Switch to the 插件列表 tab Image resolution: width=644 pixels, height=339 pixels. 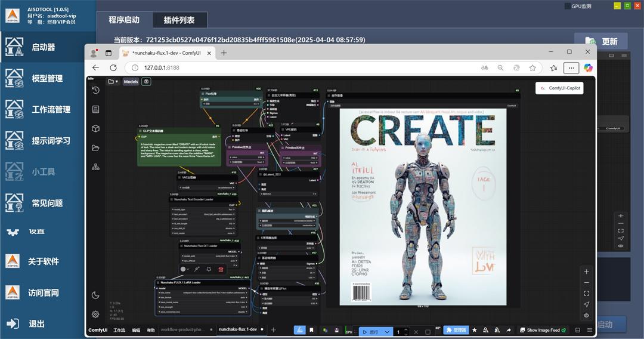179,20
